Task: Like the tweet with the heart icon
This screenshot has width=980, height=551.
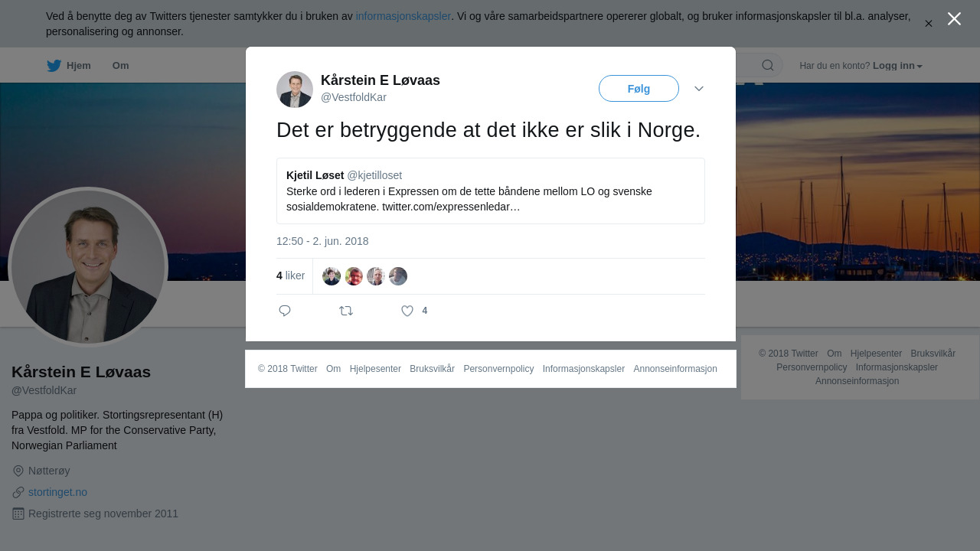Action: [407, 311]
